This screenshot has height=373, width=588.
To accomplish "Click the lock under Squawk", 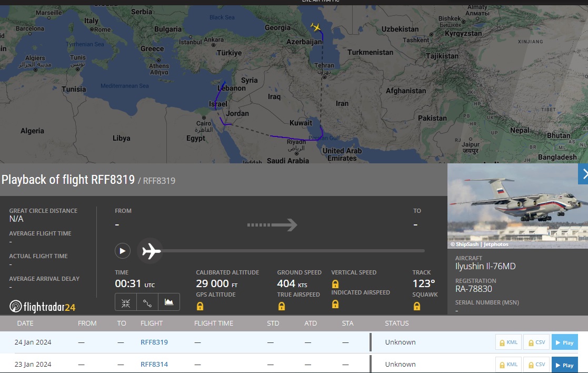I will point(416,306).
